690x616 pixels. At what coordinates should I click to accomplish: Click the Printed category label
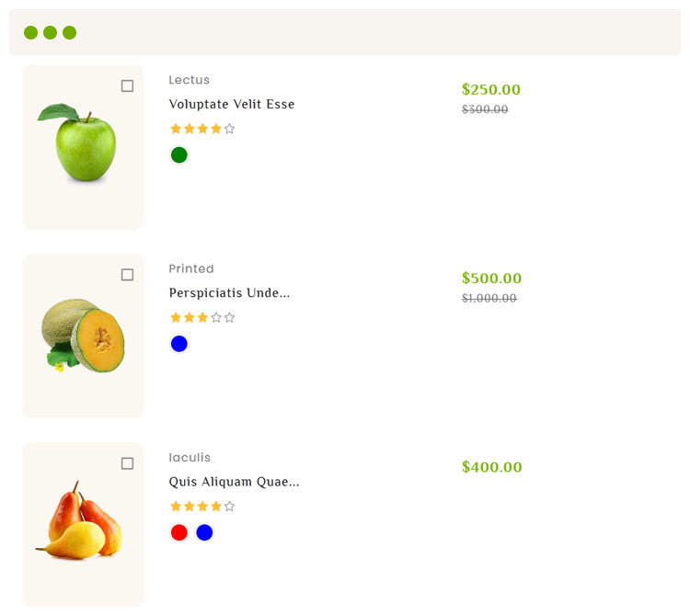[x=191, y=268]
